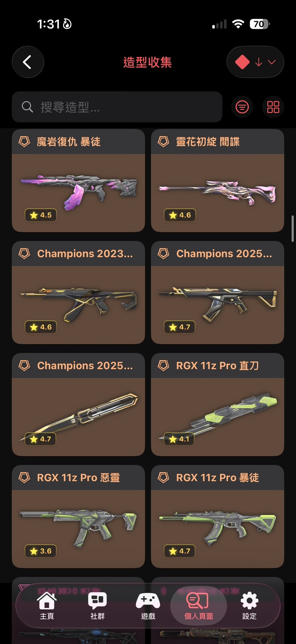
Task: Tap the 靈花初綻 間諜 tier icon
Action: click(163, 141)
